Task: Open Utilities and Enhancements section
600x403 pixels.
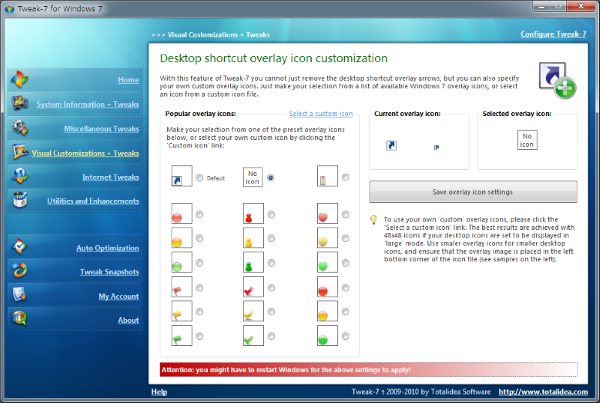Action: pyautogui.click(x=93, y=201)
